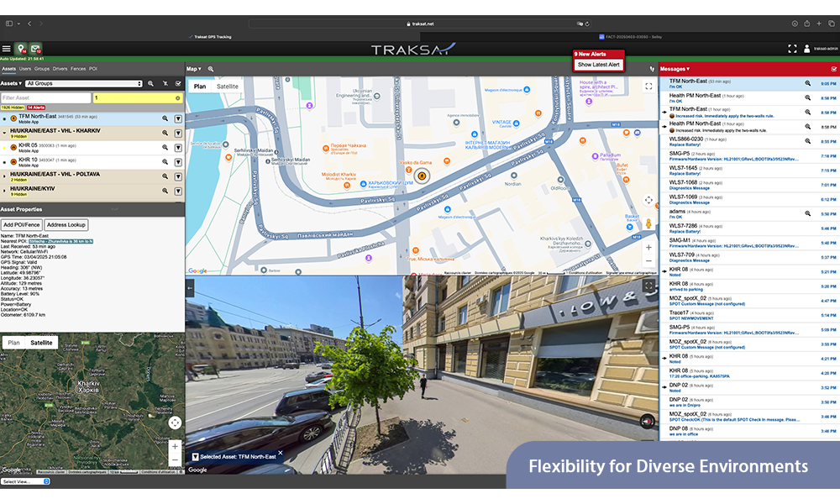Viewport: 840px width, 504px height.
Task: Click the Address Lookup button
Action: (67, 225)
